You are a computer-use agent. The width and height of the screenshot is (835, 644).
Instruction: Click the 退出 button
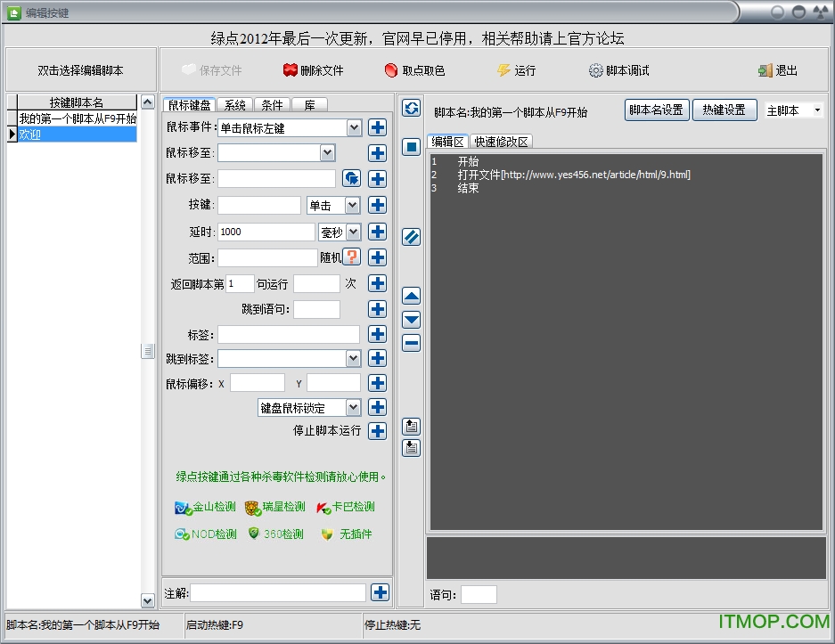click(x=778, y=70)
